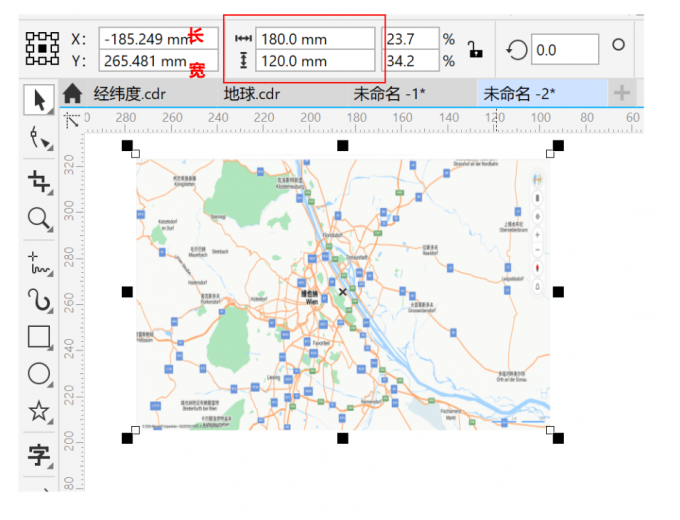680x520 pixels.
Task: Select the Shape edit tool
Action: (x=39, y=138)
